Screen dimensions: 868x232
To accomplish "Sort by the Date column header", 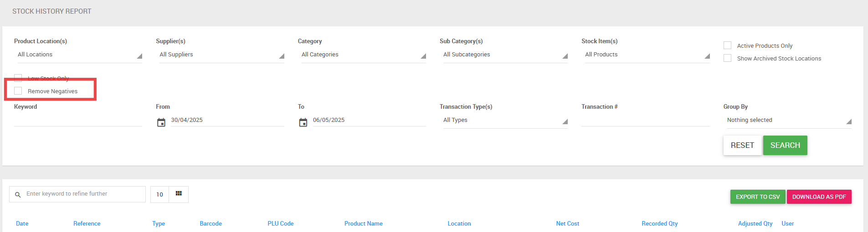I will coord(22,223).
